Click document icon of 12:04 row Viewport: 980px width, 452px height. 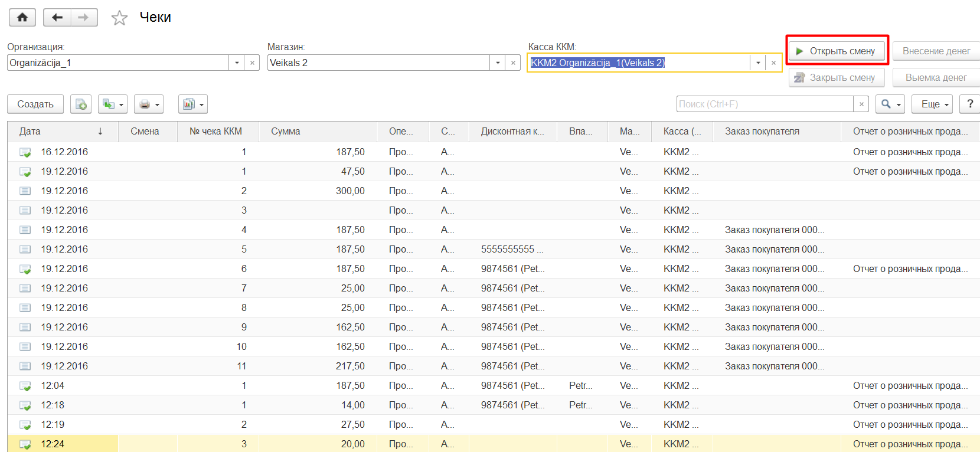25,386
